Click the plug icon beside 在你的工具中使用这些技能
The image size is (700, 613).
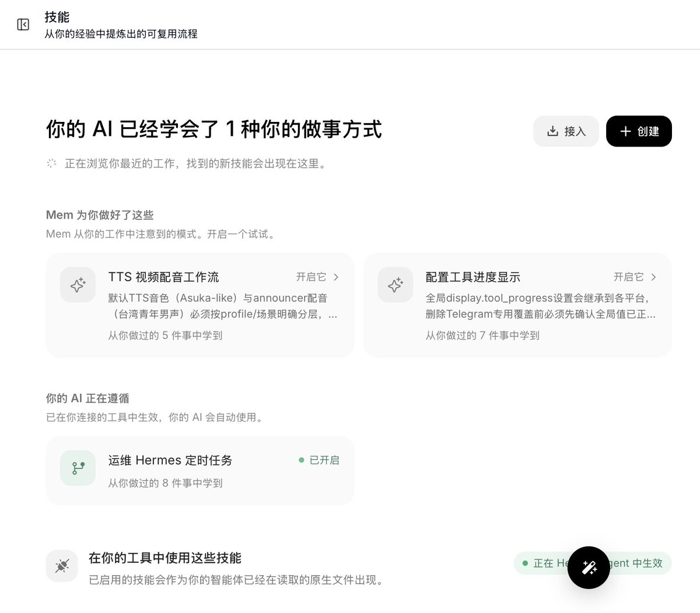coord(62,566)
